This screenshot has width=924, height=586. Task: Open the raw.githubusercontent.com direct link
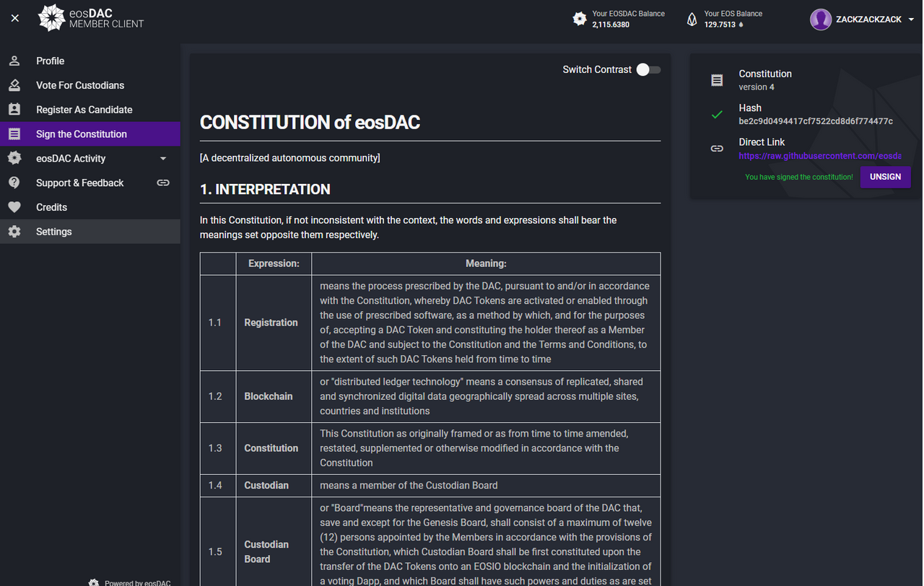820,156
